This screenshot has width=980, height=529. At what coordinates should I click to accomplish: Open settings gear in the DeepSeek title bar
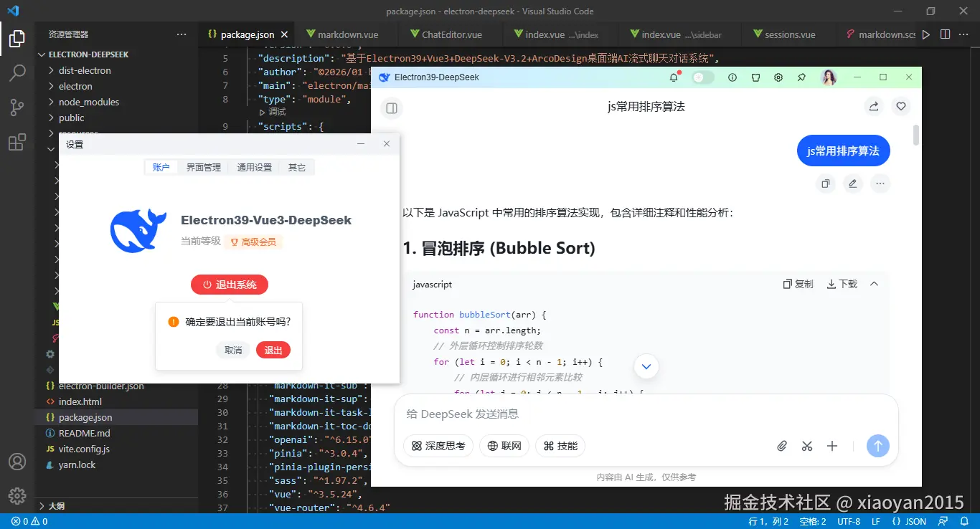pos(778,77)
